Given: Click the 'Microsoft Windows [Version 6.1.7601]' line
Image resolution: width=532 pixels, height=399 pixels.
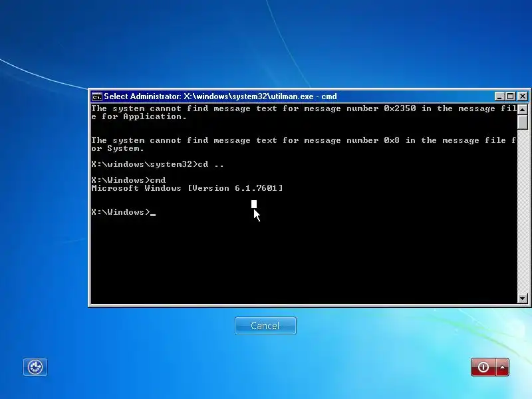Looking at the screenshot, I should tap(187, 188).
